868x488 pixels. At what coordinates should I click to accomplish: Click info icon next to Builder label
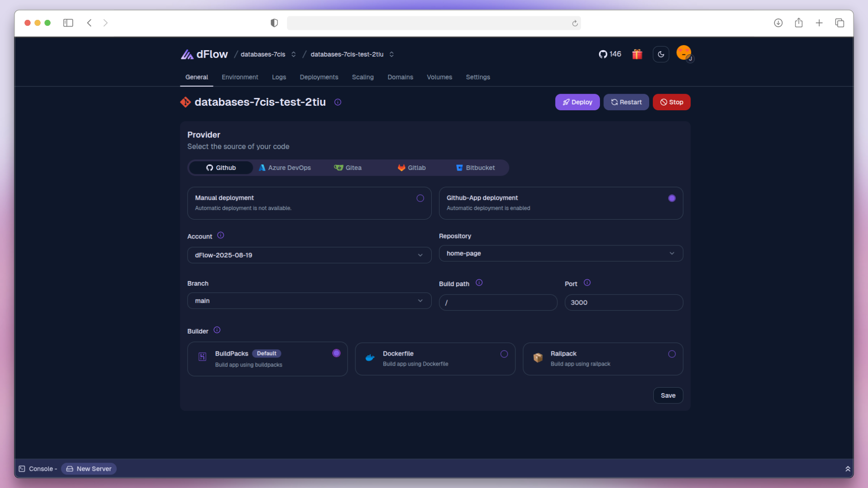pyautogui.click(x=217, y=330)
